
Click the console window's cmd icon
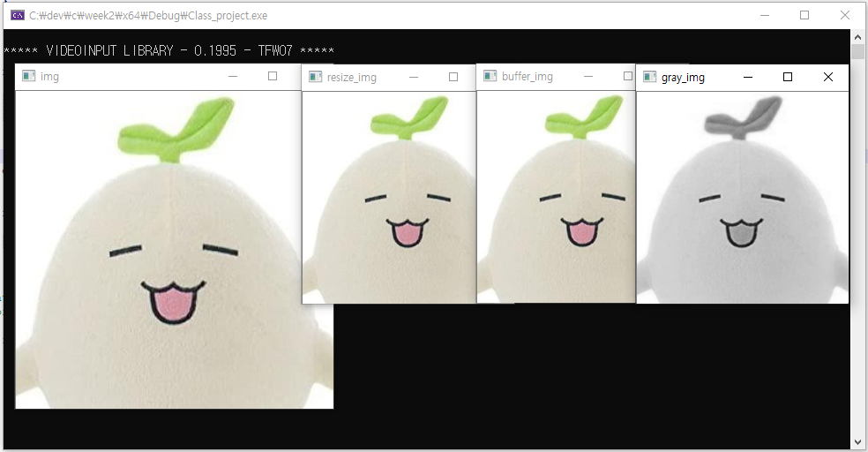17,15
